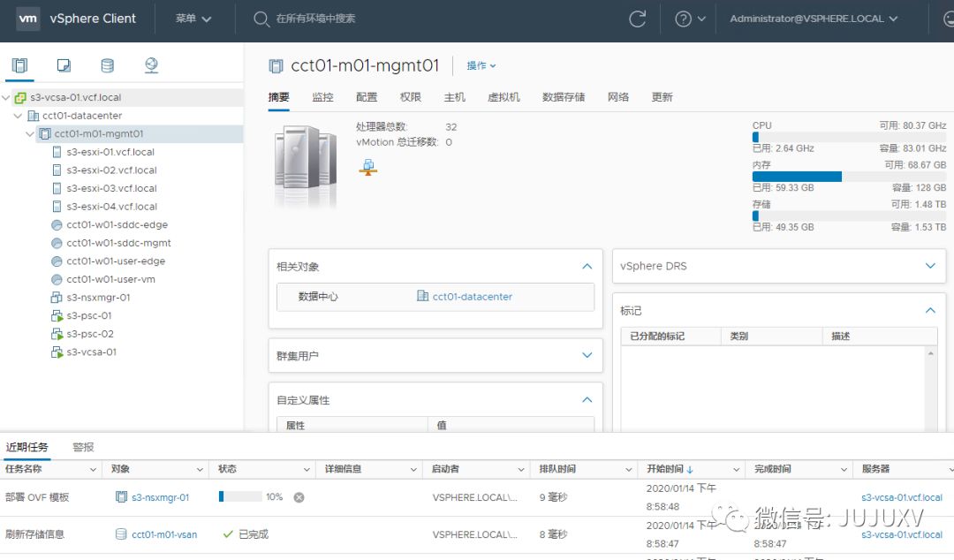
Task: Switch to Networking view icon
Action: [x=152, y=65]
